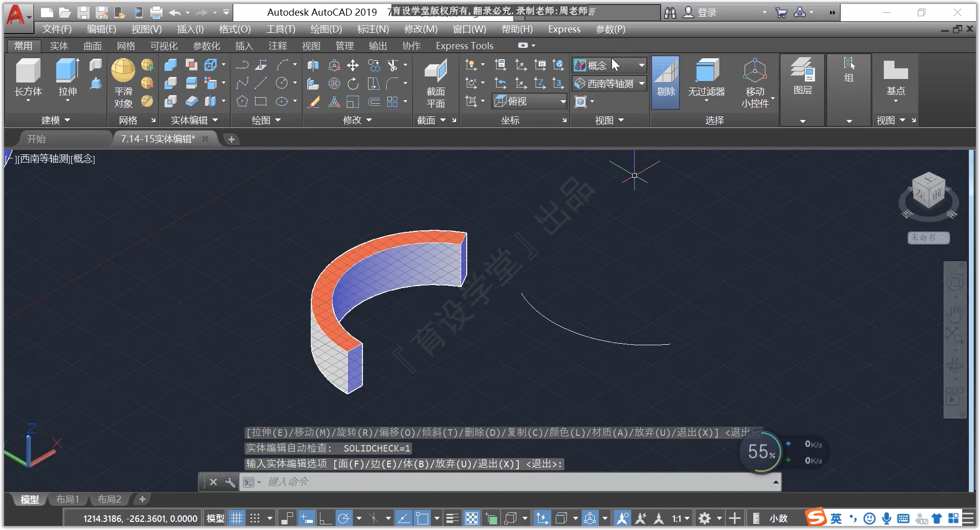Click the Rotate tool icon
Screen dimensions: 980x530
(353, 83)
